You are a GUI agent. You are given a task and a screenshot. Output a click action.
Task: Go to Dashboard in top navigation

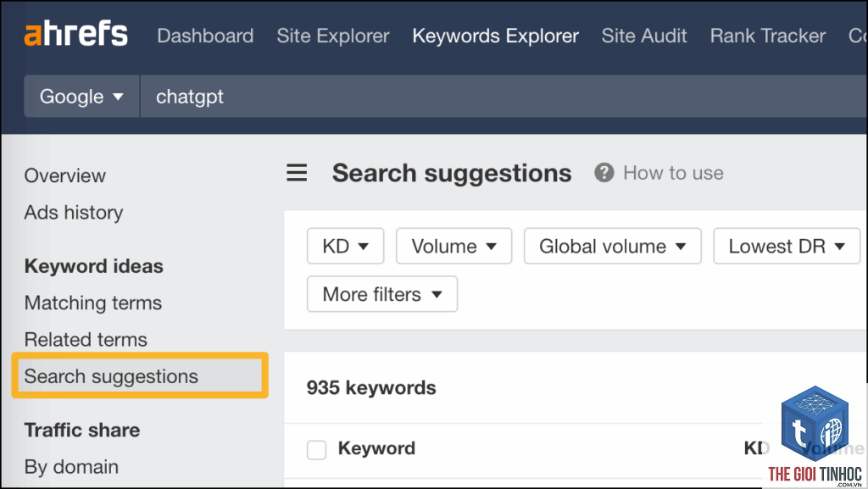pyautogui.click(x=205, y=36)
